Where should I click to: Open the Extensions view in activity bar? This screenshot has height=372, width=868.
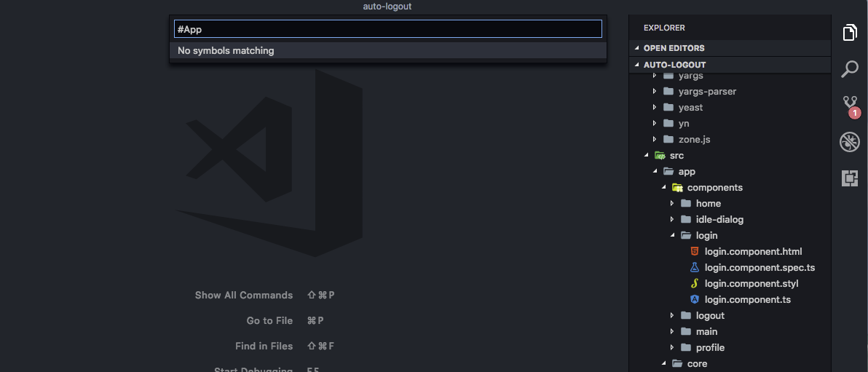click(850, 178)
